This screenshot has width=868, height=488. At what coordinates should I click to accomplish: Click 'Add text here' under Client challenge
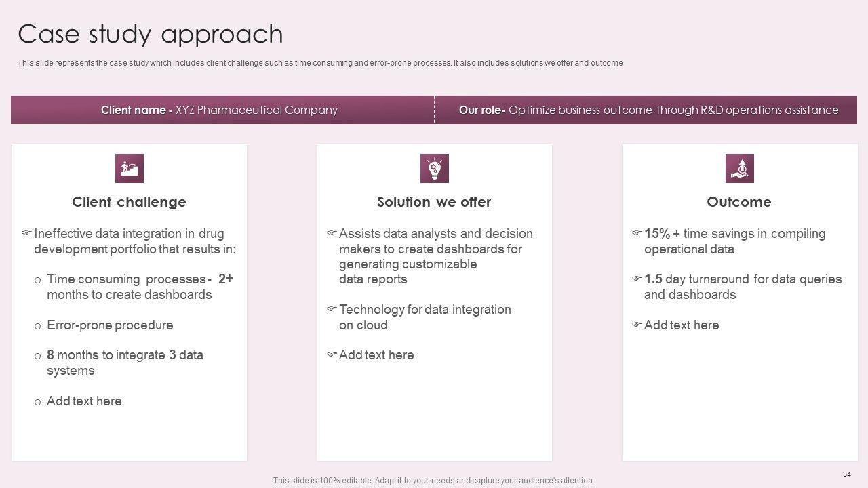tap(84, 401)
